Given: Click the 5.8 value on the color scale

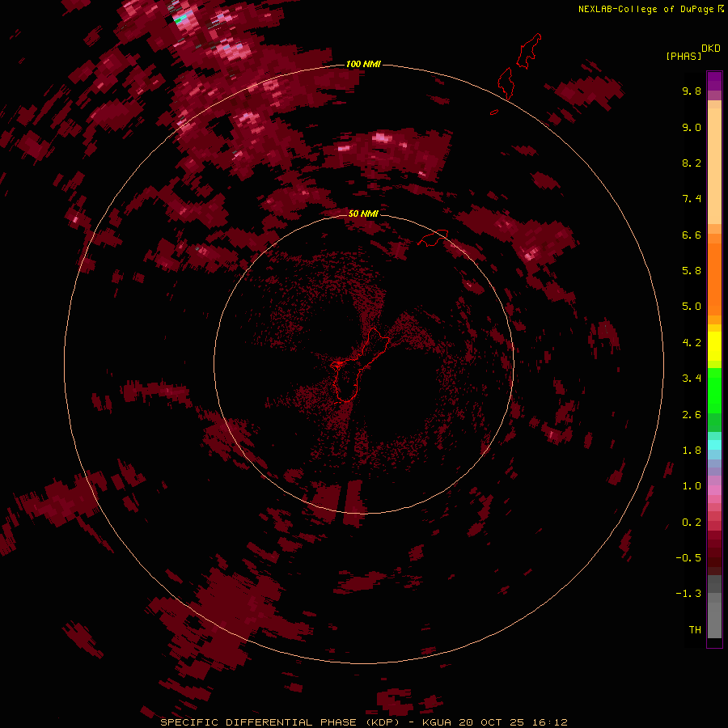Looking at the screenshot, I should click(x=692, y=271).
